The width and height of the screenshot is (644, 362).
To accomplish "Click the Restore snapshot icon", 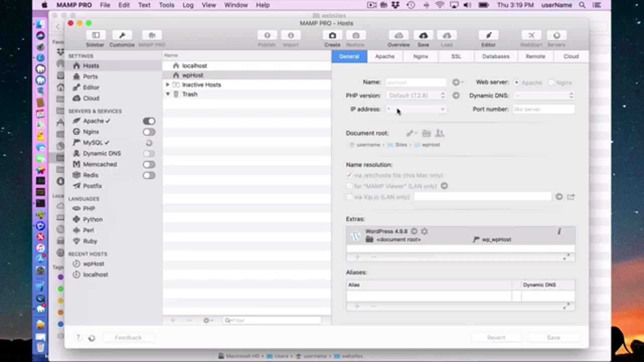I will coord(356,35).
